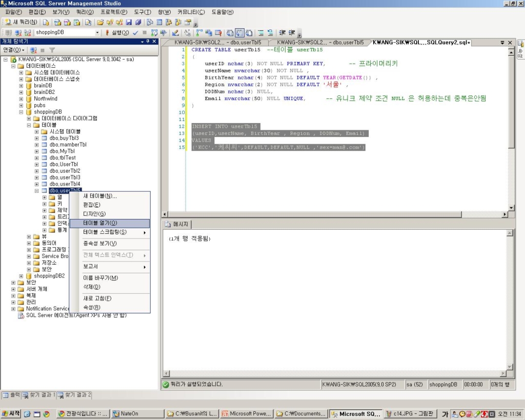This screenshot has width=525, height=420.
Task: Open a new Database Engine Query
Action: click(46, 23)
